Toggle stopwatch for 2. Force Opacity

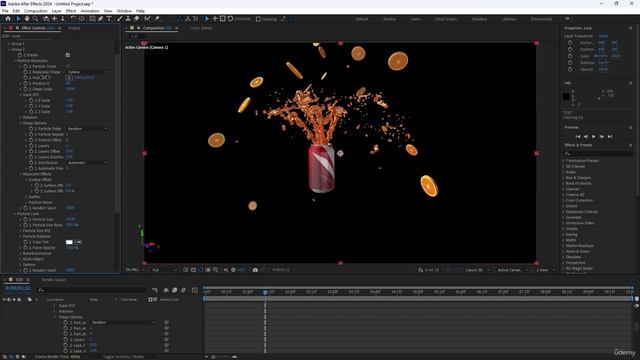[25, 248]
